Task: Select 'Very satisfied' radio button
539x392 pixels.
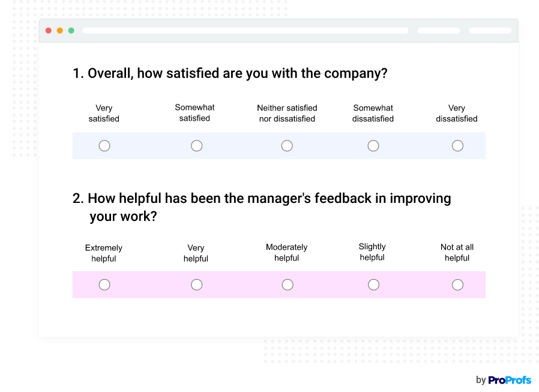Action: tap(104, 146)
